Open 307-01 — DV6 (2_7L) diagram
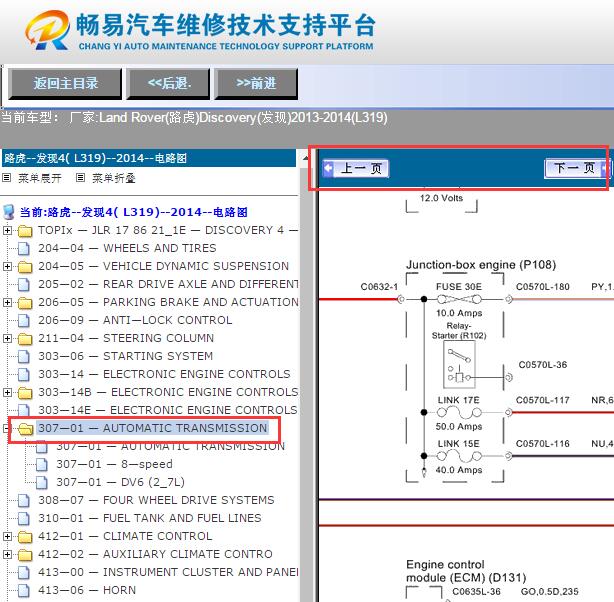Screen dimensions: 614x602 pyautogui.click(x=121, y=483)
